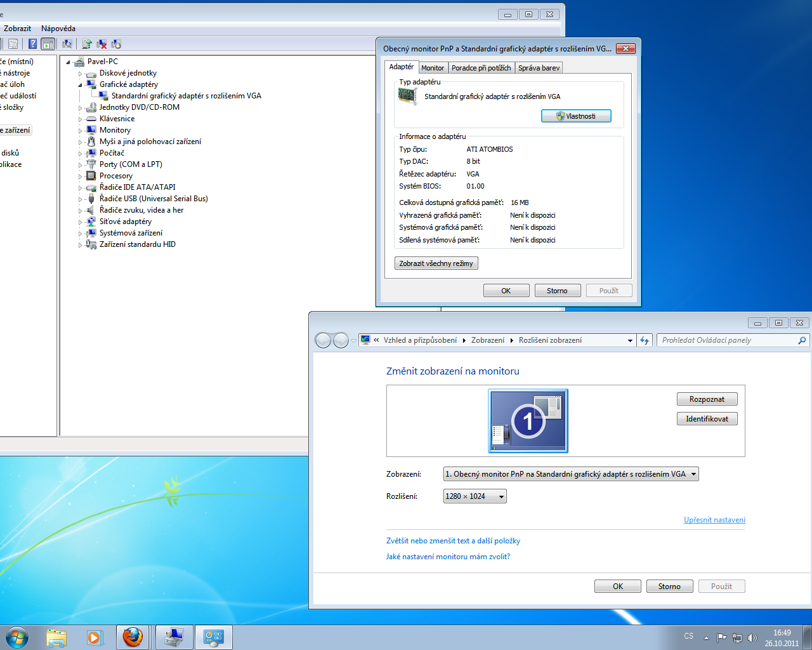Click the Uninstall device icon with red X
Viewport: 812px width, 650px height.
(x=101, y=44)
